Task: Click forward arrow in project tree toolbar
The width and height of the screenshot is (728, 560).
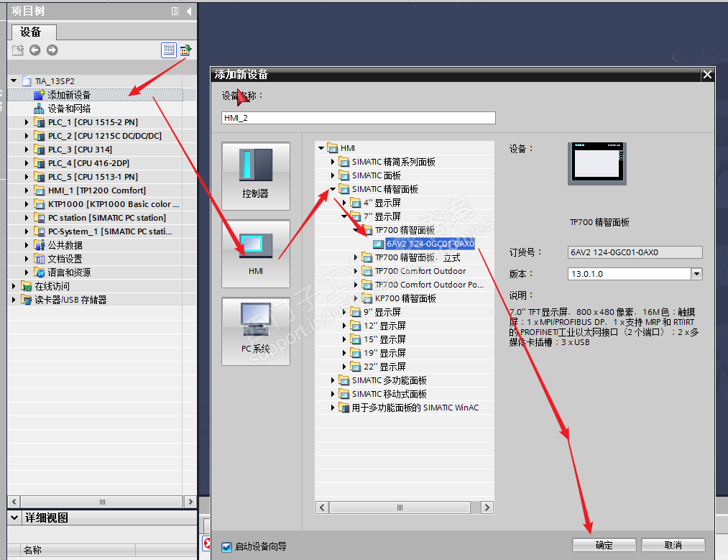Action: (x=52, y=50)
